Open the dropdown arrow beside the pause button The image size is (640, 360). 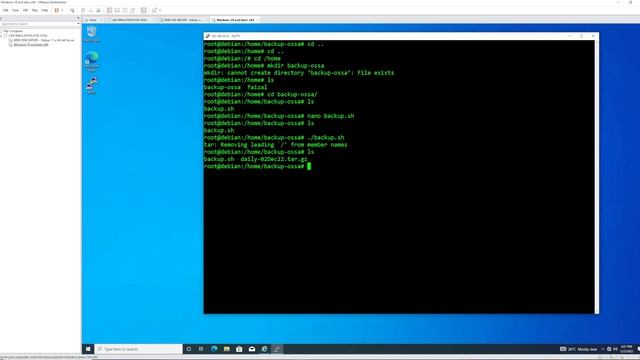62,10
